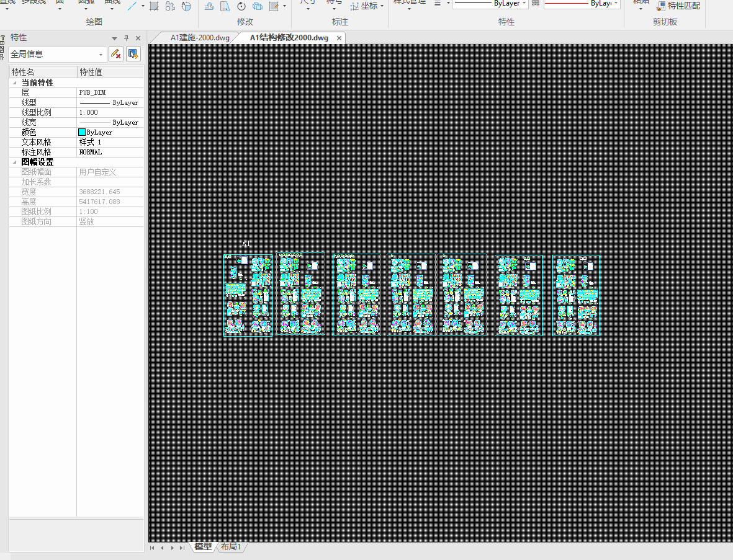Click the 特性值 column header
The width and height of the screenshot is (733, 560).
110,72
